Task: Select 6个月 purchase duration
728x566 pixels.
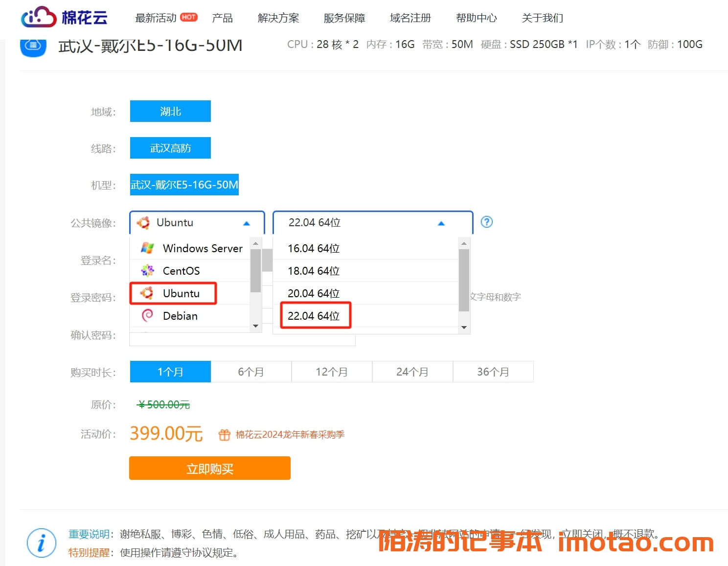Action: tap(251, 372)
